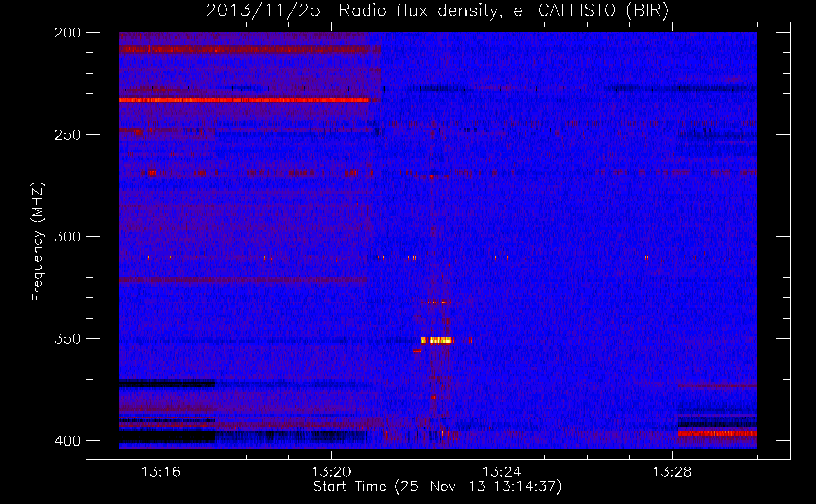
Task: Click the 13:20 time tick label
Action: (x=331, y=472)
